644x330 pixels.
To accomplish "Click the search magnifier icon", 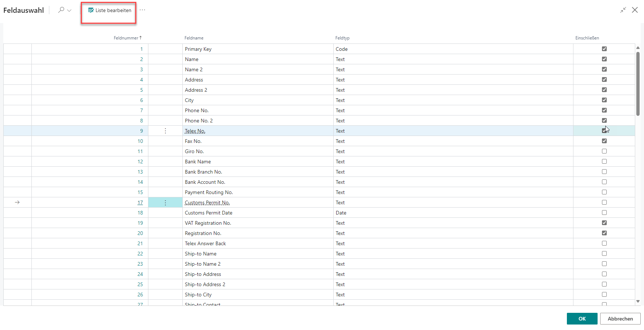I will tap(61, 10).
